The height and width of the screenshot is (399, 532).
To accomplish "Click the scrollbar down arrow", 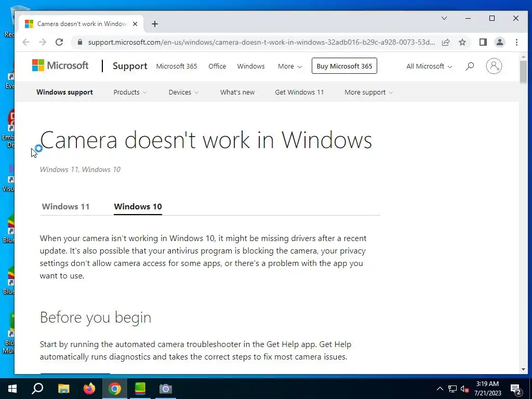I will coord(523,369).
